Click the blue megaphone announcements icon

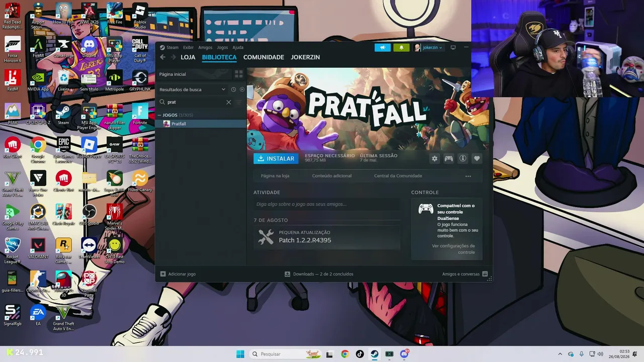pos(382,48)
